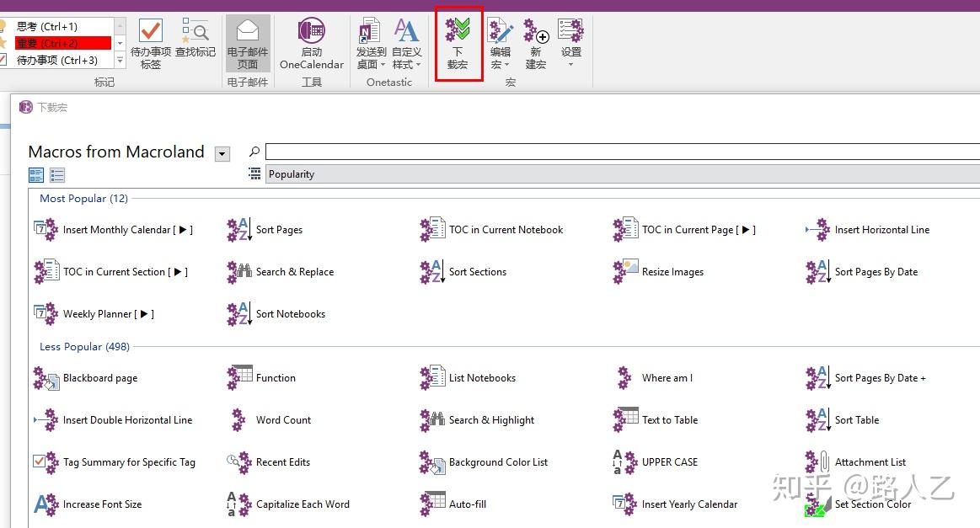Screen dimensions: 980x528
Task: Create a new macro with 新建宏
Action: pos(535,42)
